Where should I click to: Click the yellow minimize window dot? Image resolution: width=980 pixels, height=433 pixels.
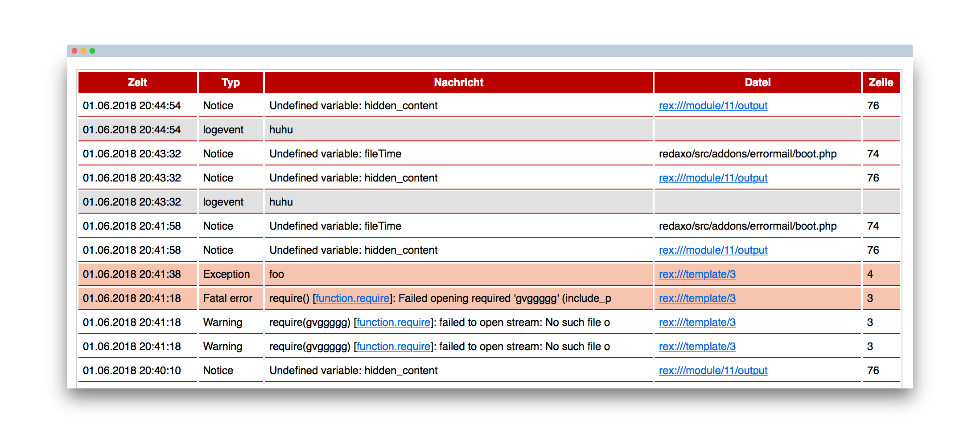click(83, 51)
